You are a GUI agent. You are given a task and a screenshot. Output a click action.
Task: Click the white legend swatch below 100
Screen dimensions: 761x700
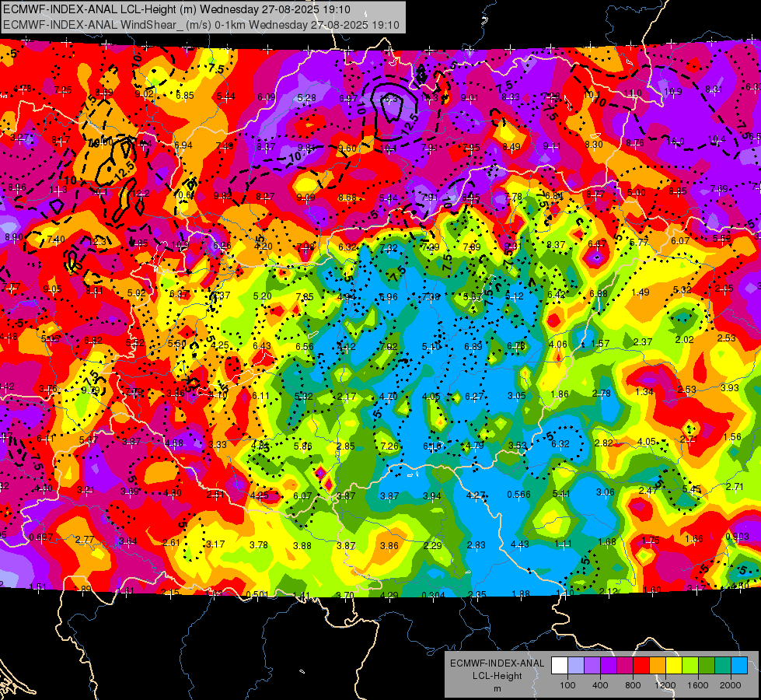(x=560, y=666)
